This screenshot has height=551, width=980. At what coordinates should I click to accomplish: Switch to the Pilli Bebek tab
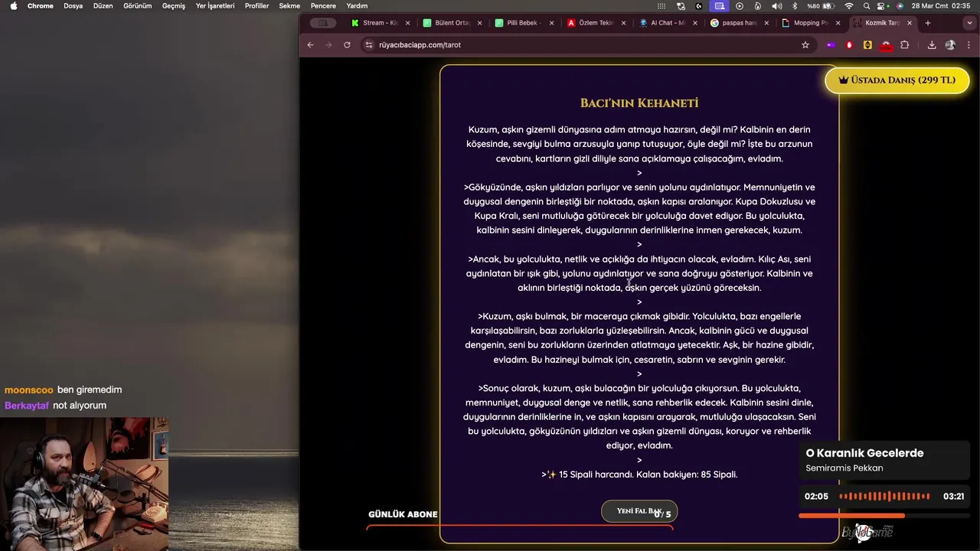[523, 23]
